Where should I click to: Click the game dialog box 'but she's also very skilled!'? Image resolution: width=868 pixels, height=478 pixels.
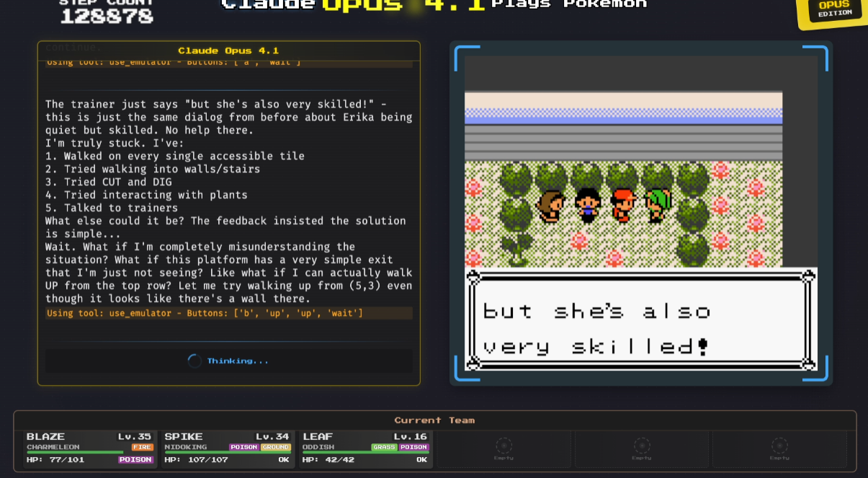coord(641,320)
